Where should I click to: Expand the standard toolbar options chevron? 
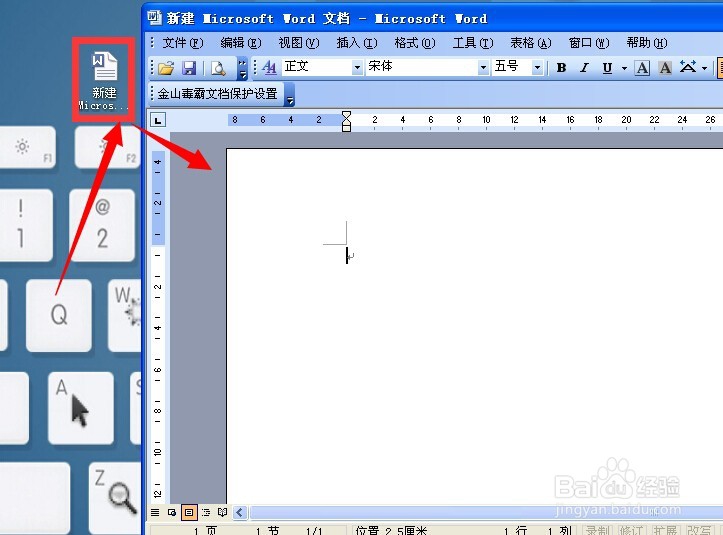[x=242, y=68]
